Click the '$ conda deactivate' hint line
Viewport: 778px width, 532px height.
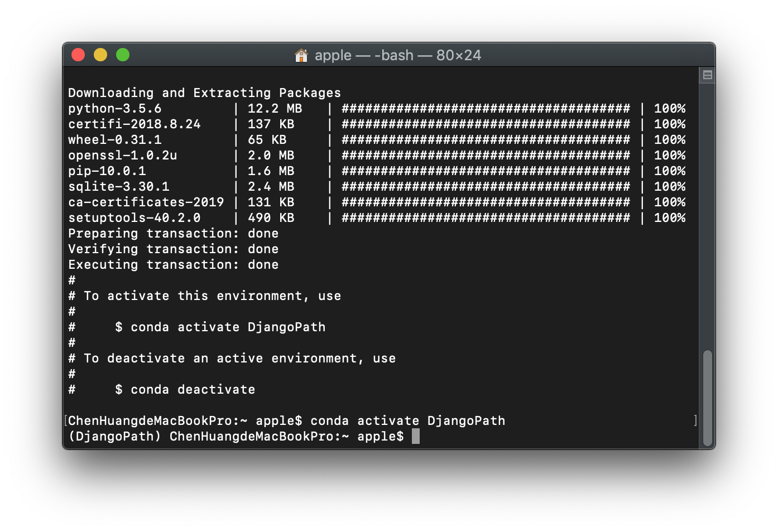pyautogui.click(x=185, y=389)
